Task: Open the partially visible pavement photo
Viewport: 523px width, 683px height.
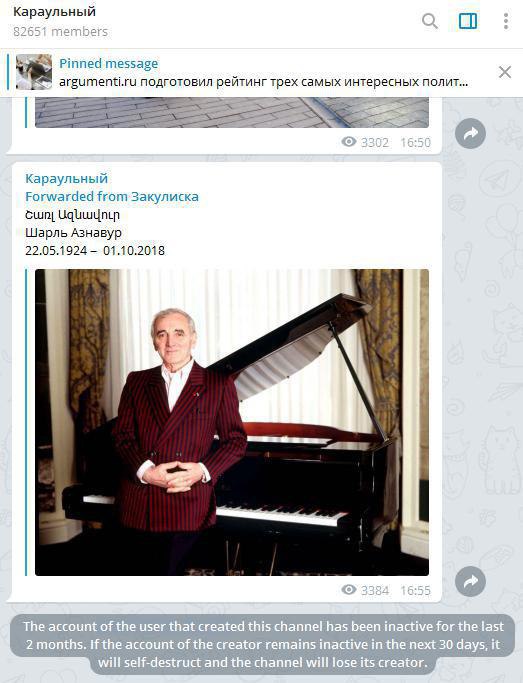Action: click(x=232, y=112)
